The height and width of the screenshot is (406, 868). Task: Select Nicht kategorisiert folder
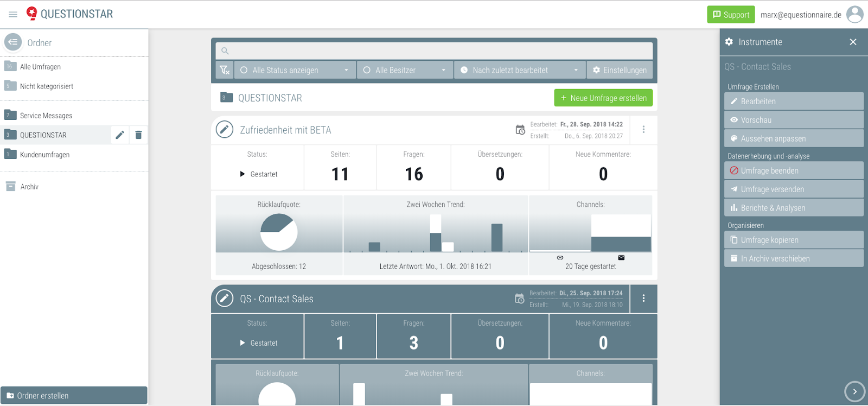(x=74, y=86)
